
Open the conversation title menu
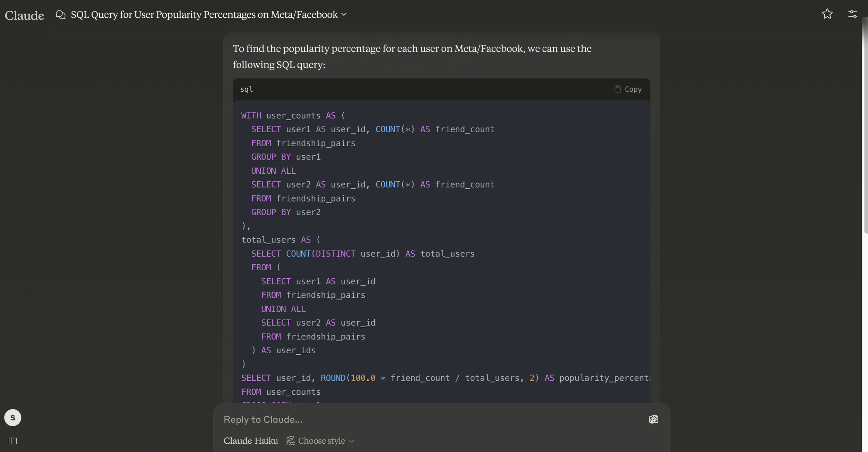204,15
